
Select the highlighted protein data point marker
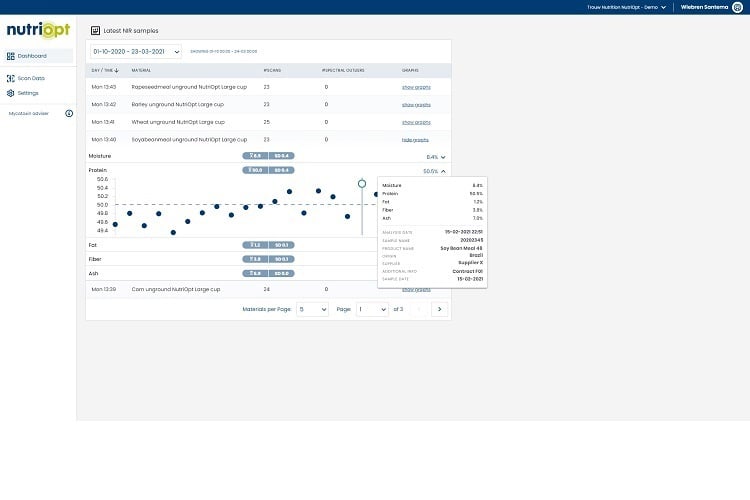(x=362, y=183)
